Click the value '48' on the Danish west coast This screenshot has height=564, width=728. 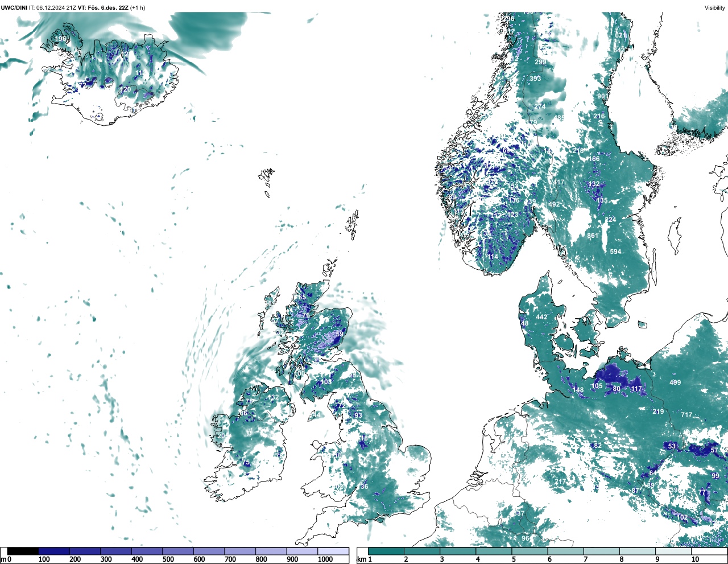(x=524, y=323)
